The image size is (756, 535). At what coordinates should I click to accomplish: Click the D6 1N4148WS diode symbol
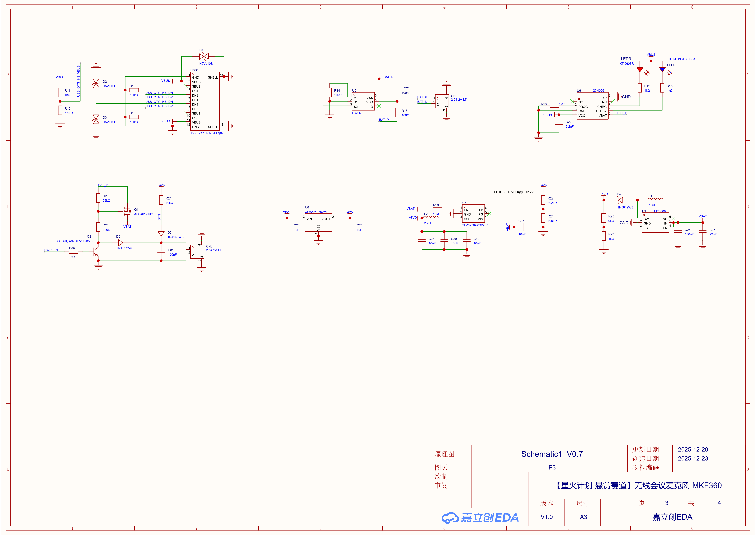coord(121,243)
